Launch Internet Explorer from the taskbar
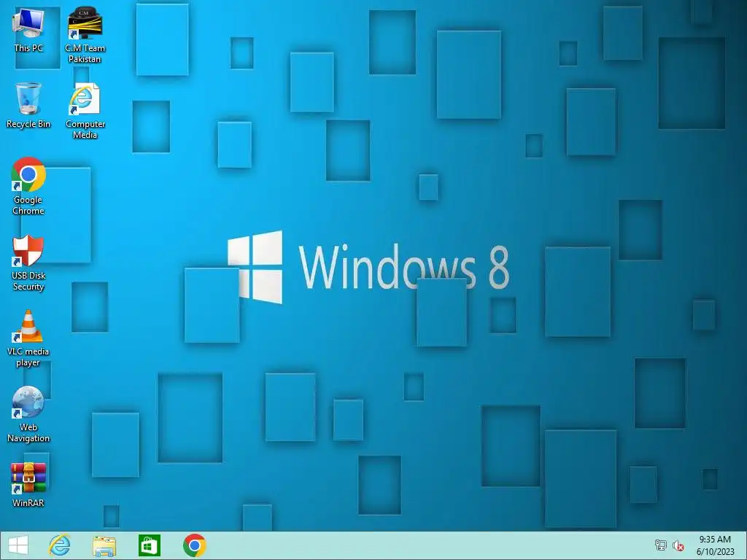This screenshot has width=747, height=560. (60, 545)
